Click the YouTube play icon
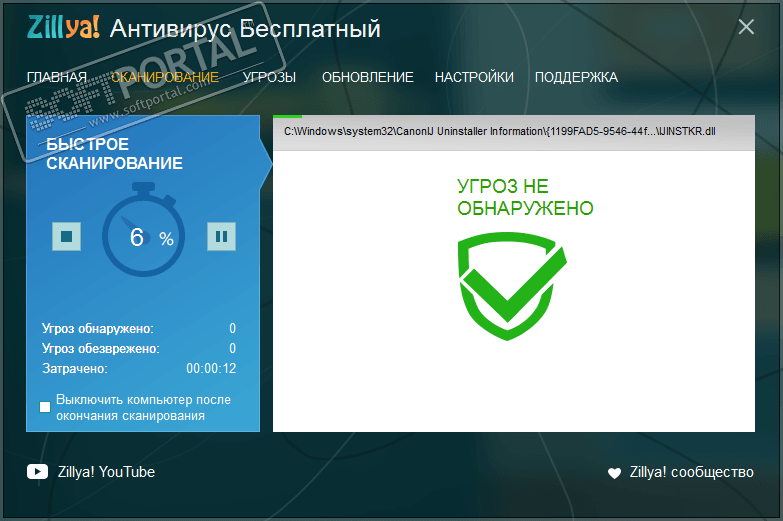The width and height of the screenshot is (783, 521). coord(37,472)
